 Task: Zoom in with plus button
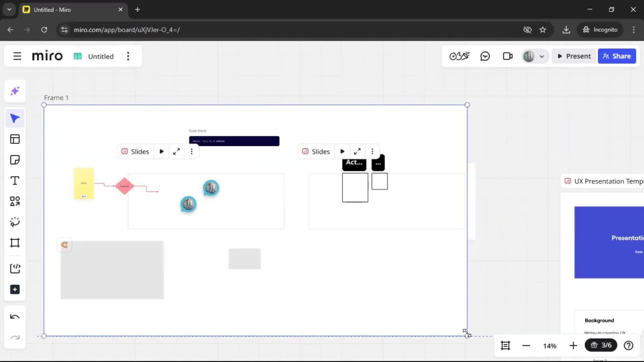573,346
